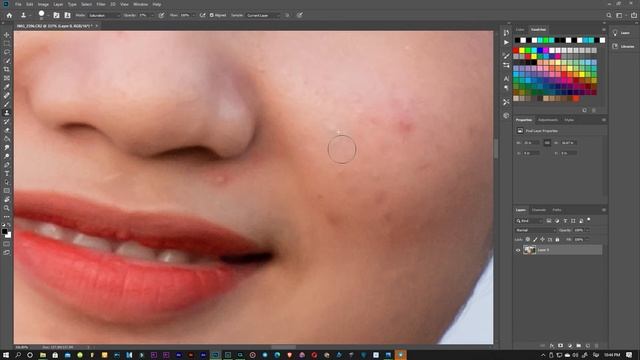
Task: Hide Layer 0 with the eye icon
Action: click(518, 250)
